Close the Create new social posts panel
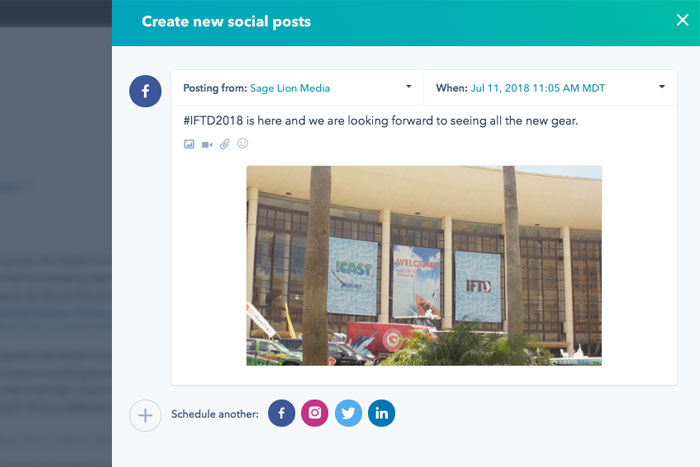Screen dimensions: 700x467 coord(682,20)
